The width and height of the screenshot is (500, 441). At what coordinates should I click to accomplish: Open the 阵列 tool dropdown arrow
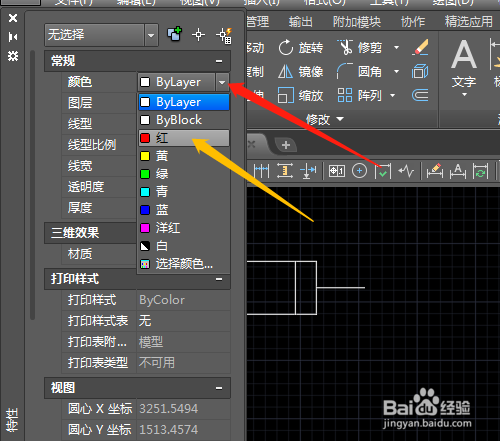click(393, 96)
